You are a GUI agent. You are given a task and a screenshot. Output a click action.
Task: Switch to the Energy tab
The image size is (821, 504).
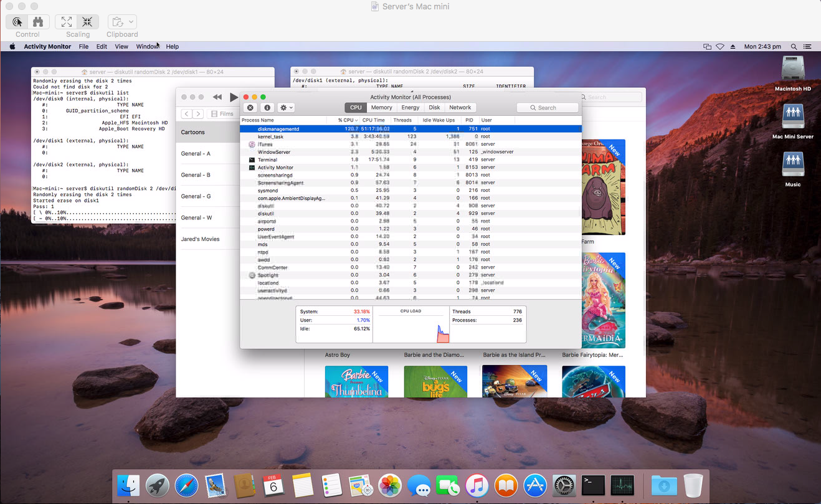[x=410, y=108]
